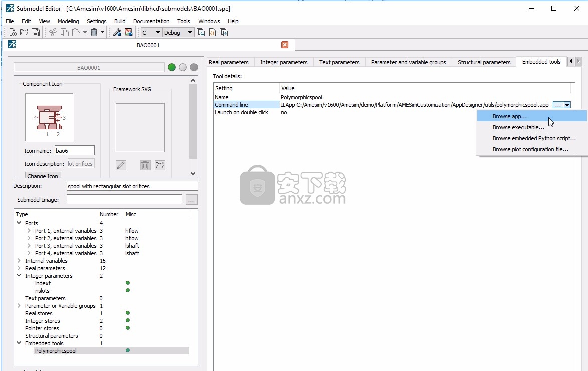Edit the Description text field

(132, 186)
